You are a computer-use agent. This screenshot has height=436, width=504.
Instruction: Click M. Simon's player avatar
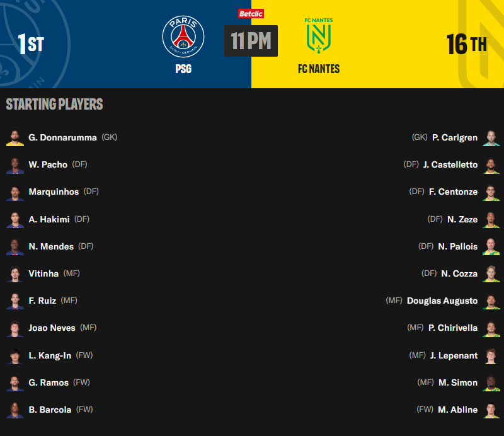[x=490, y=382]
